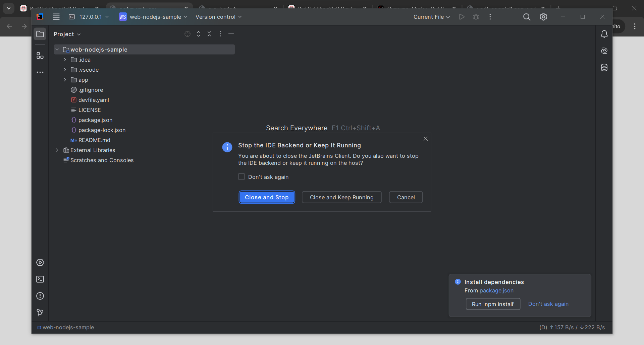Viewport: 644px width, 345px height.
Task: Close the Stop IDE Backend dialog
Action: [425, 139]
